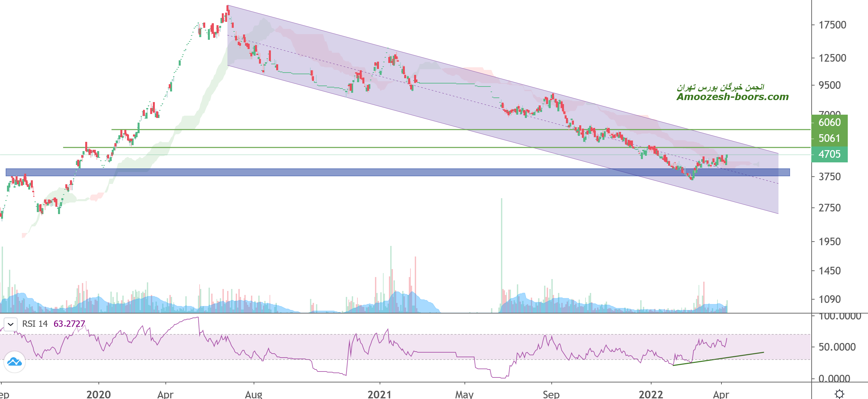The height and width of the screenshot is (399, 868).
Task: Click the Aug label on time axis
Action: click(x=253, y=394)
